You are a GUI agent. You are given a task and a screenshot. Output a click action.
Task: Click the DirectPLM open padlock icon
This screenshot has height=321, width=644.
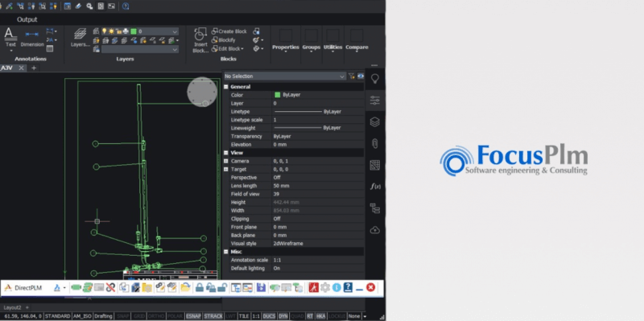[222, 287]
